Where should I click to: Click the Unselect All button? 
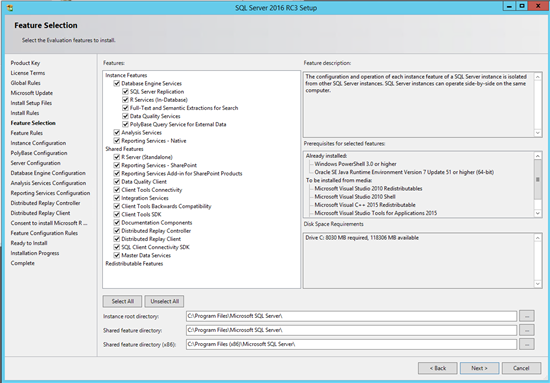[x=165, y=301]
